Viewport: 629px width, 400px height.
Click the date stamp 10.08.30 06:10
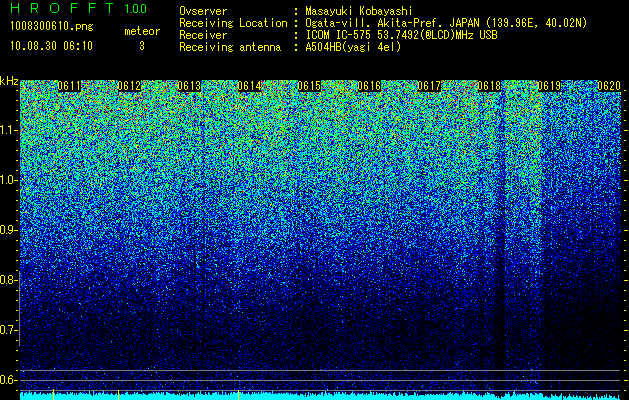(x=51, y=46)
